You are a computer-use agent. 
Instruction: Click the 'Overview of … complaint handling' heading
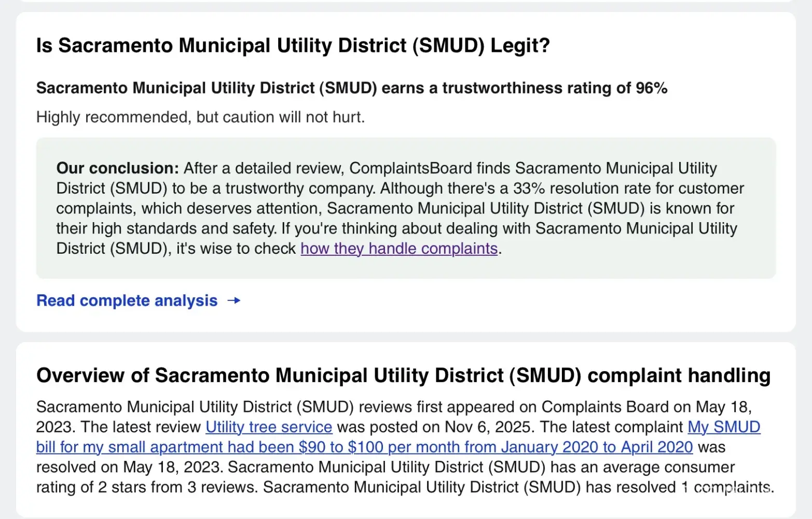(403, 375)
